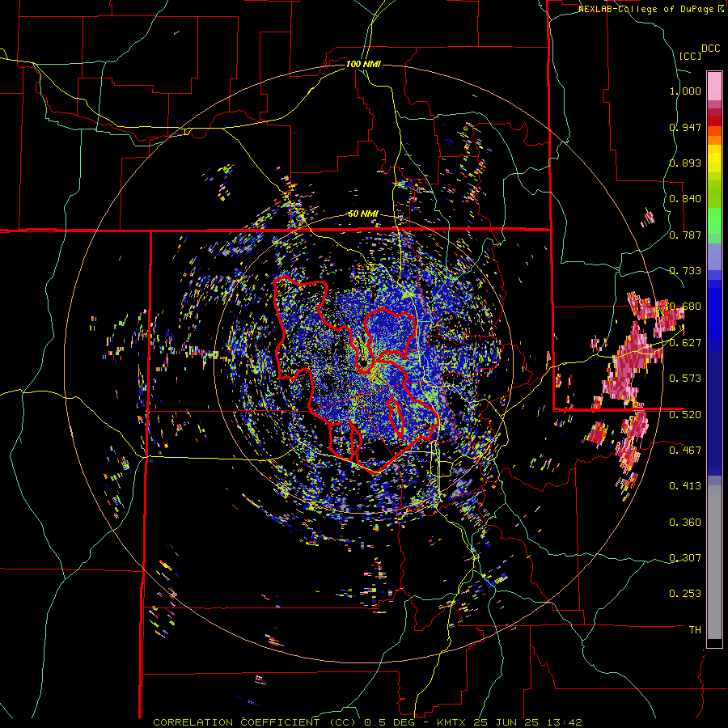This screenshot has width=728, height=728.
Task: Click the 25 JUN 25 date in caption
Action: (507, 722)
